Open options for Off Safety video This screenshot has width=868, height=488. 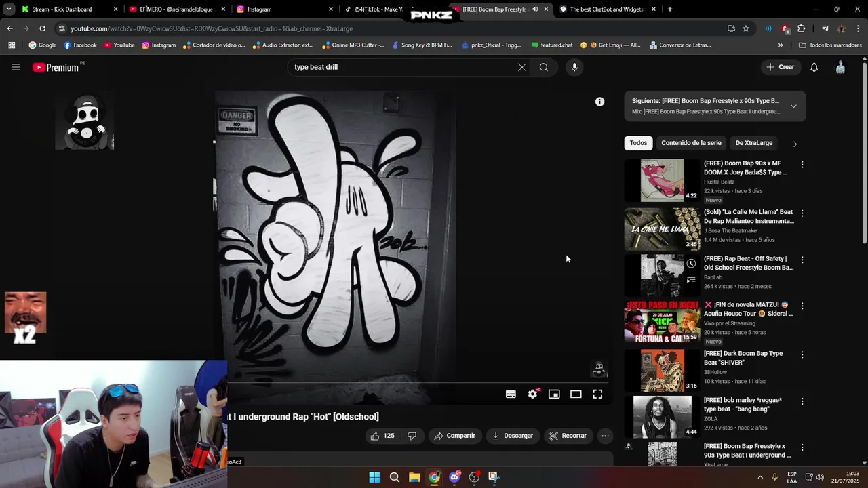[802, 260]
